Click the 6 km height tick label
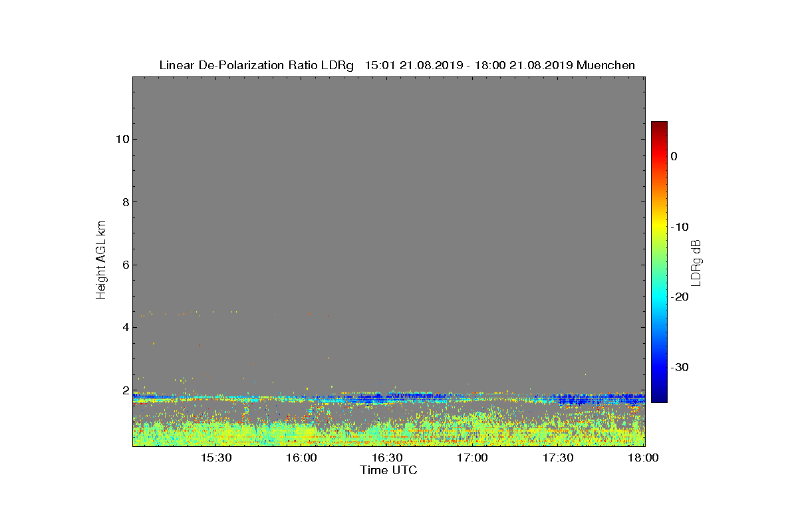Screen dimensions: 798x532 point(124,265)
